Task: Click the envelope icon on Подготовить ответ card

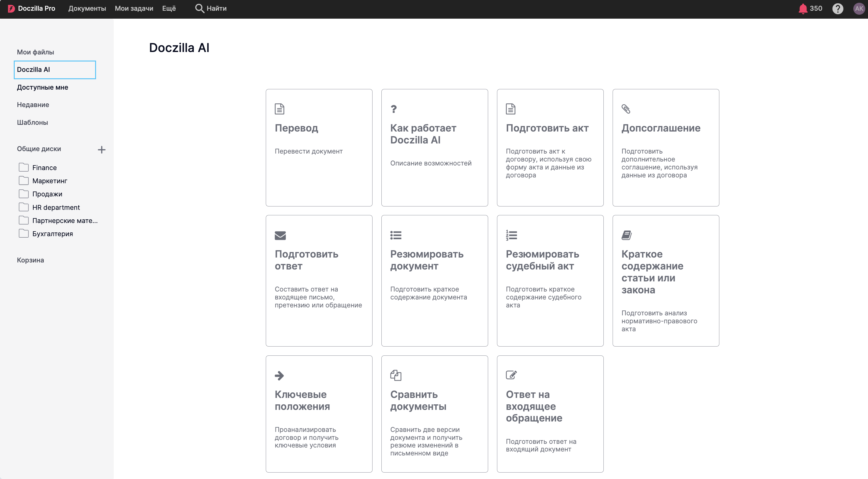Action: tap(280, 235)
